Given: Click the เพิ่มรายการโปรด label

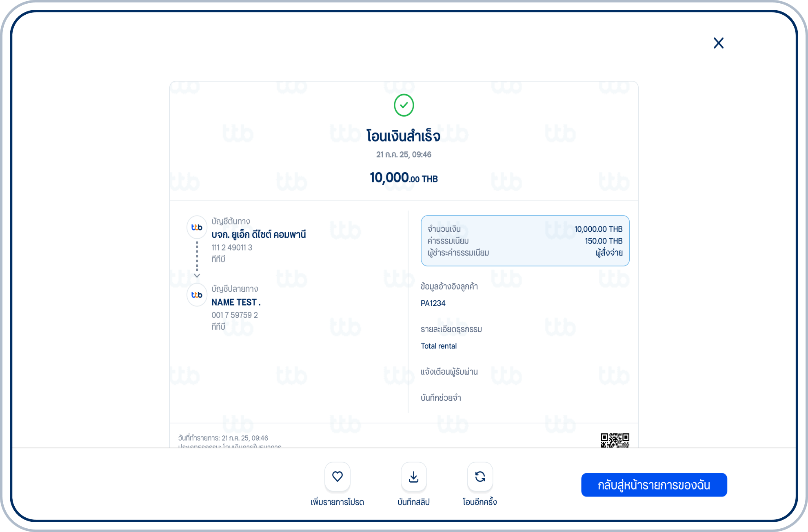Looking at the screenshot, I should point(337,502).
